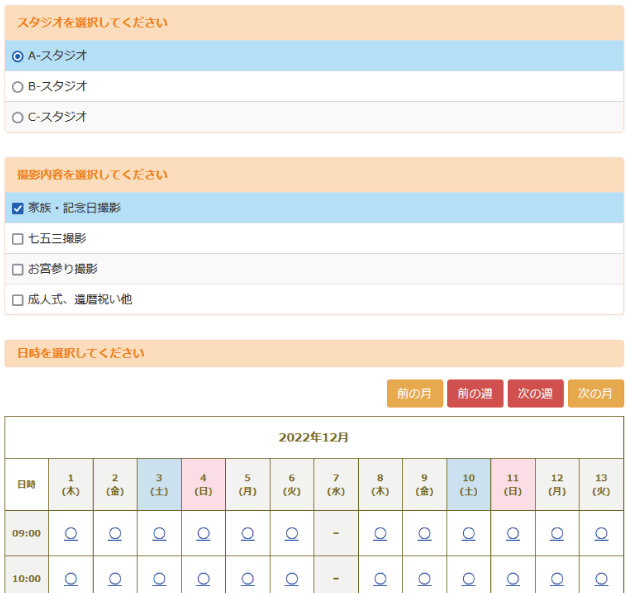Tick the お宮参り撮影 checkbox
The image size is (627, 593).
(x=17, y=269)
